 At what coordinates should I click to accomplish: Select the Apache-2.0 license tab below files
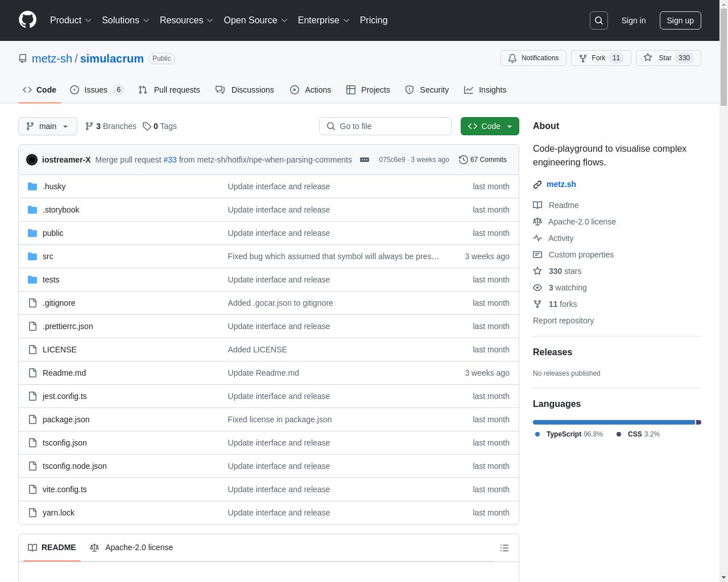click(131, 547)
